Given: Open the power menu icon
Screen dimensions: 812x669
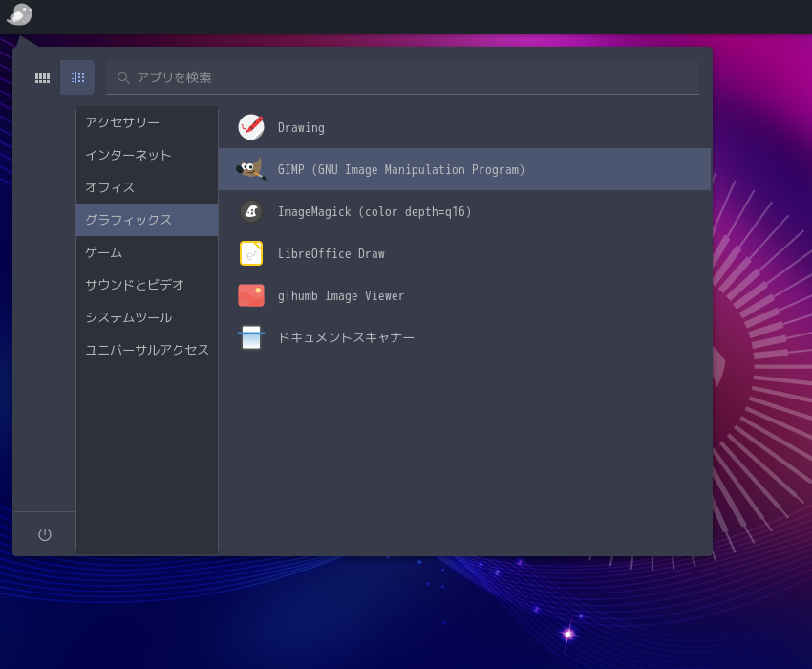Looking at the screenshot, I should click(x=45, y=534).
